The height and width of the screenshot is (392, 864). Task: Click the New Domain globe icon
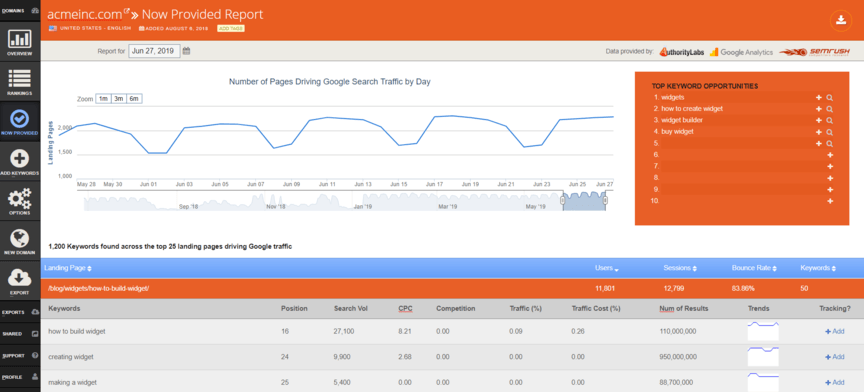point(20,238)
